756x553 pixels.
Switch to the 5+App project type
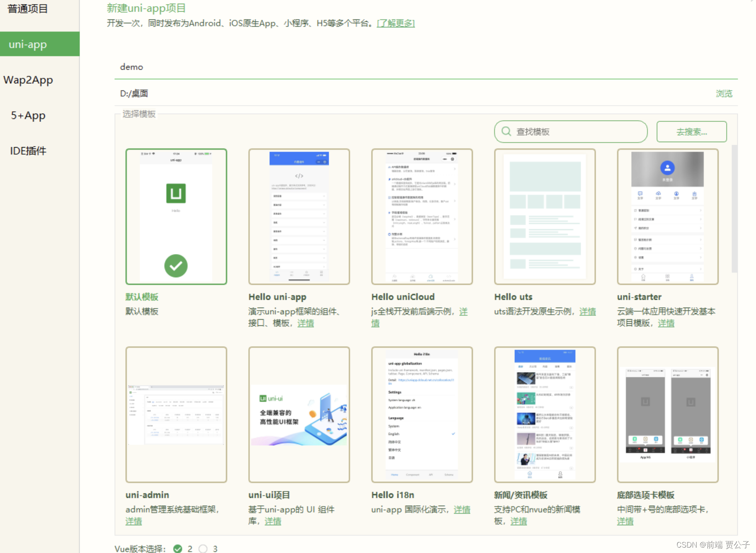click(28, 115)
